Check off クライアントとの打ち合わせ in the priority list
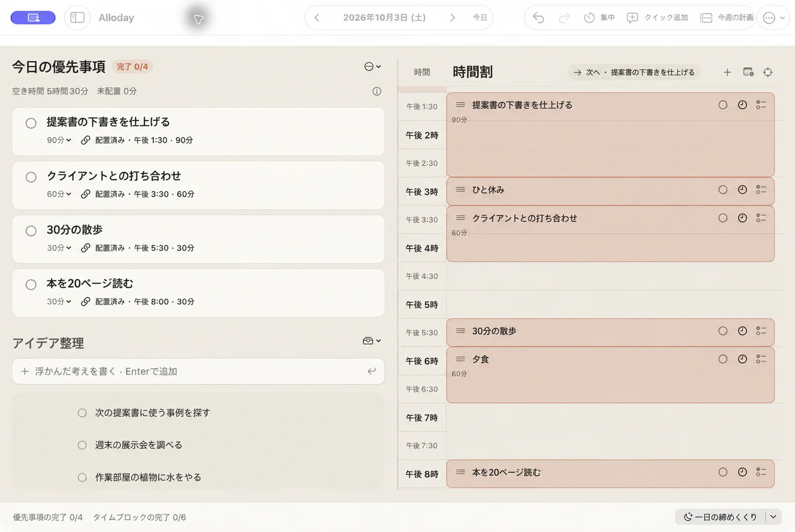 click(31, 177)
